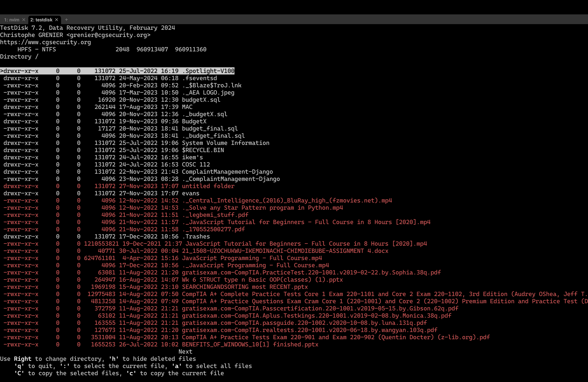
Task: Select the ComplaintManagement-Django directory
Action: [x=227, y=172]
